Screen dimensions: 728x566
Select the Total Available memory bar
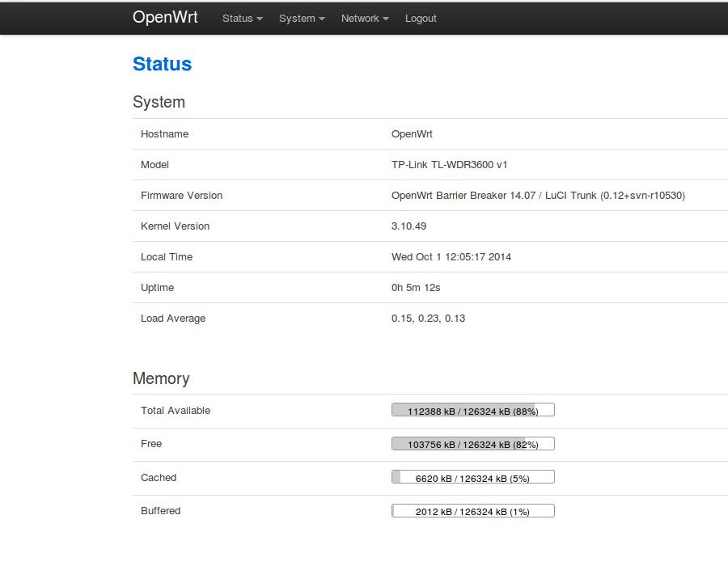pos(472,410)
